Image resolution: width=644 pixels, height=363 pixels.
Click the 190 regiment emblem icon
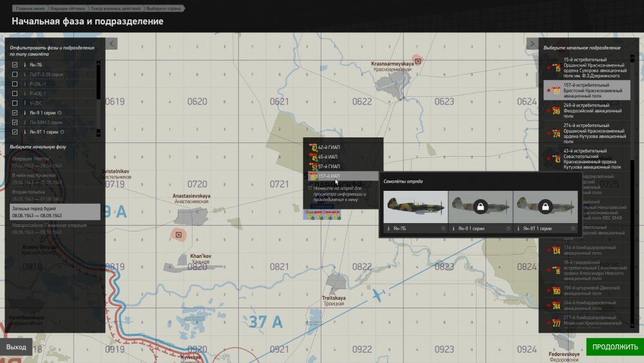point(556,291)
